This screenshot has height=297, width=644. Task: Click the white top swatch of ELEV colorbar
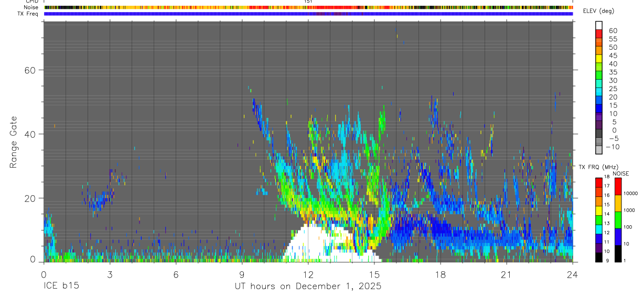(599, 26)
